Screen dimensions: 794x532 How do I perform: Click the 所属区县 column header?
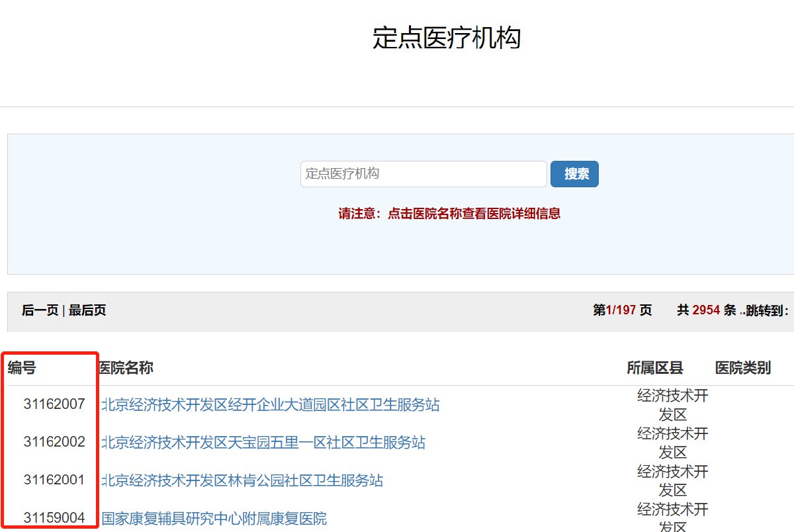654,368
